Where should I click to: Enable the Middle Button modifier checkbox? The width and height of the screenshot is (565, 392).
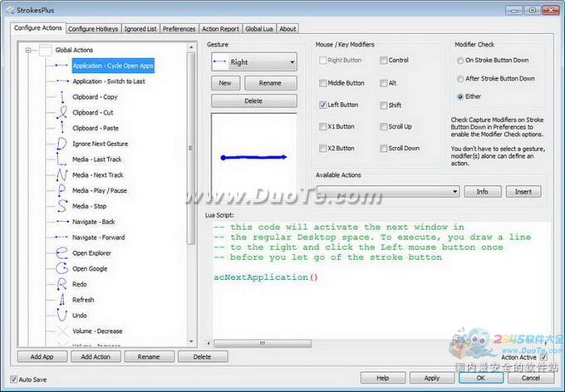[323, 83]
